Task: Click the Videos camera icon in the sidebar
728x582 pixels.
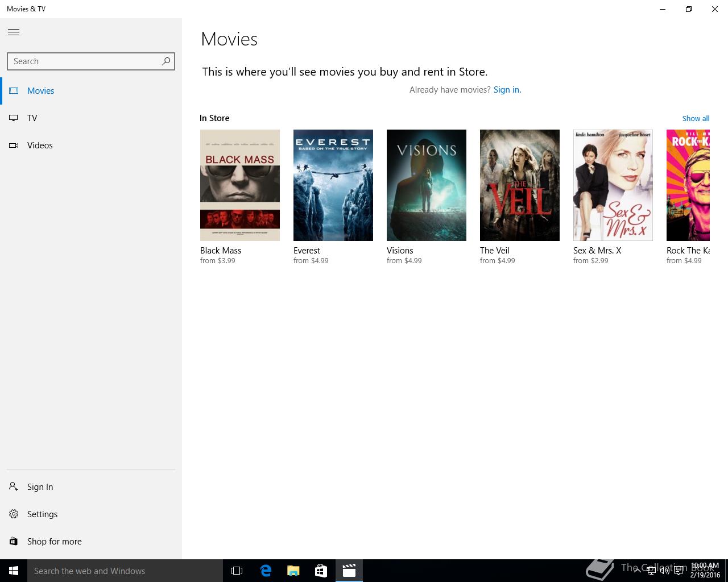Action: pos(14,145)
